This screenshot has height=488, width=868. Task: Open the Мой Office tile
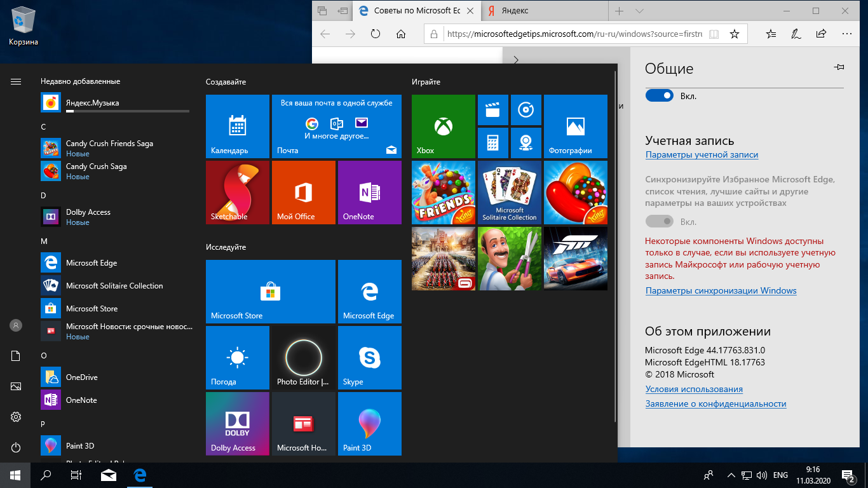pyautogui.click(x=304, y=193)
